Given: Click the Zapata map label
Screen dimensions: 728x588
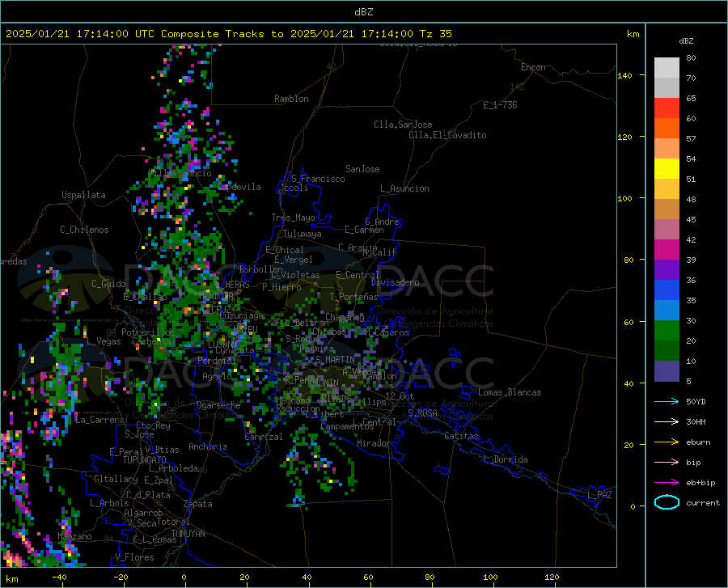Looking at the screenshot, I should pyautogui.click(x=198, y=504).
